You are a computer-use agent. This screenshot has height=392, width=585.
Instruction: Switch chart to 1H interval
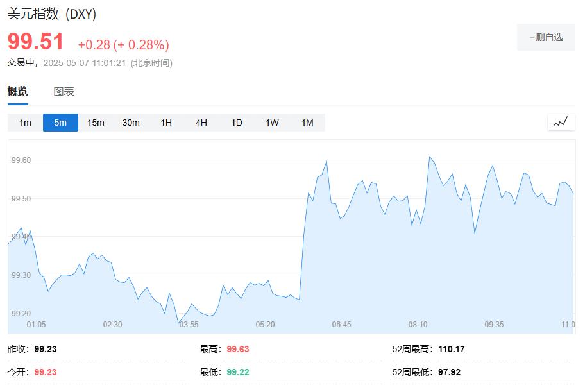point(164,123)
